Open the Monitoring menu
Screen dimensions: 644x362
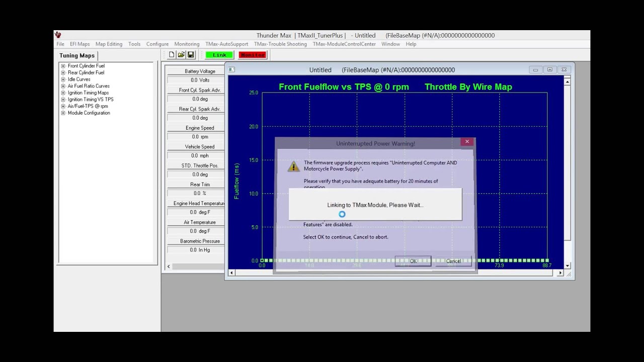click(x=187, y=44)
